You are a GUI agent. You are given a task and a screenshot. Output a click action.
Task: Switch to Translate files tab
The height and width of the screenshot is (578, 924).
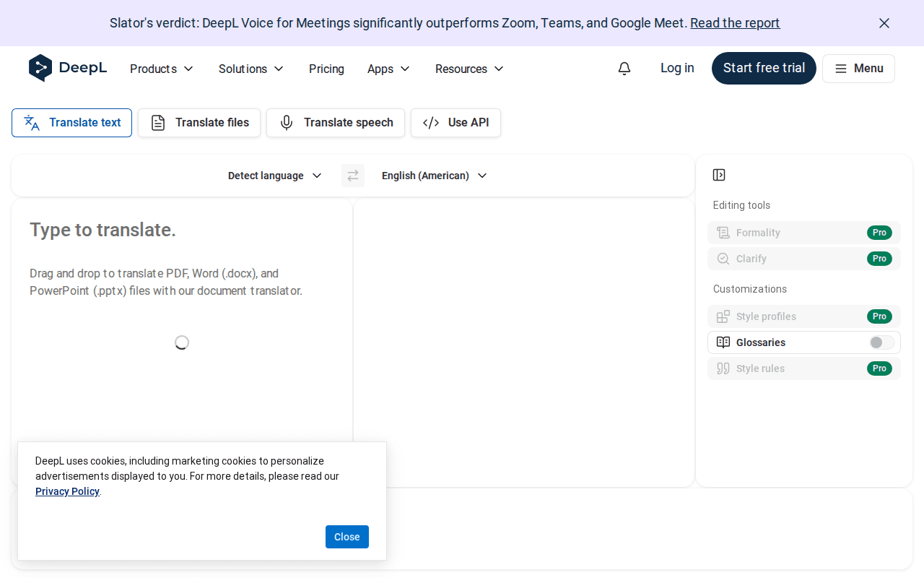click(x=199, y=123)
